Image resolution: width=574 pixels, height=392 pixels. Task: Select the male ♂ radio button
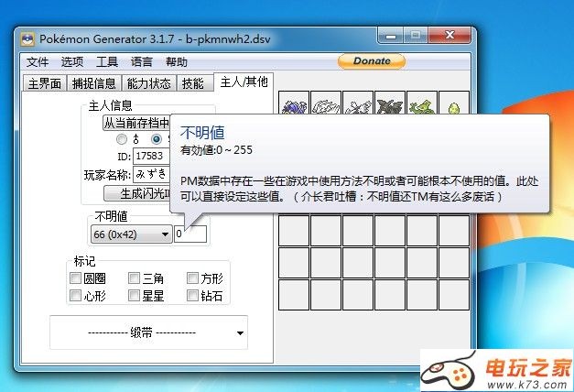(x=122, y=139)
